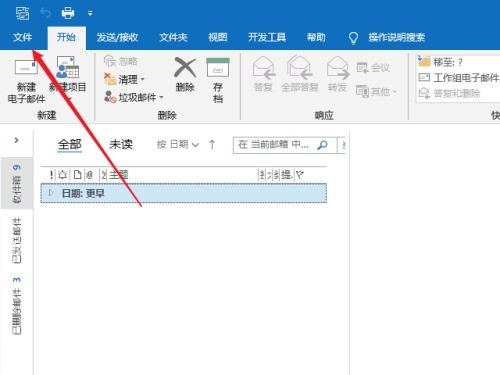The height and width of the screenshot is (375, 500).
Task: Sort by item type document icon column
Action: (x=78, y=174)
